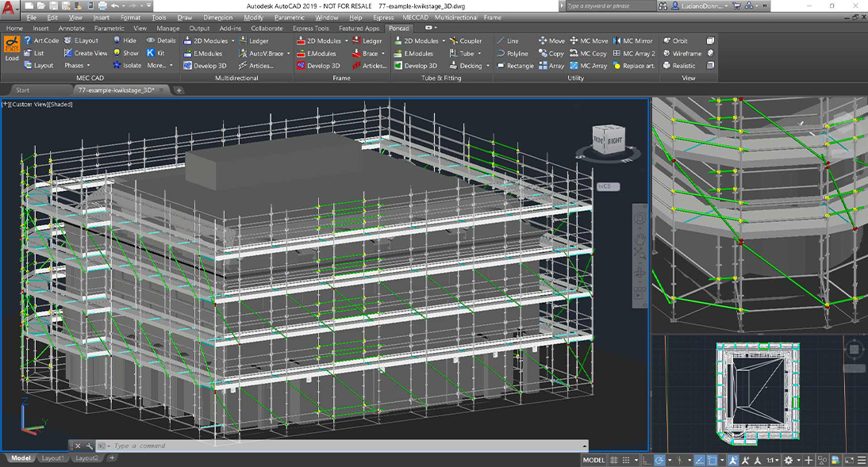Switch to the Layout1 tab
868x467 pixels.
(x=52, y=458)
